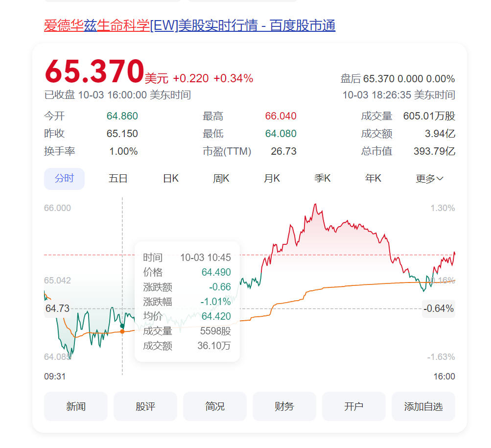Screen dimensions: 491x448
Task: Click the 开户 button
Action: point(354,406)
